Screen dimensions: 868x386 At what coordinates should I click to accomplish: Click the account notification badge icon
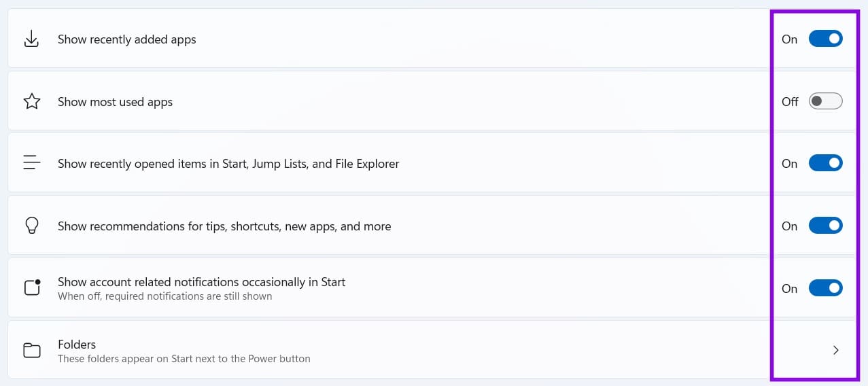click(32, 287)
